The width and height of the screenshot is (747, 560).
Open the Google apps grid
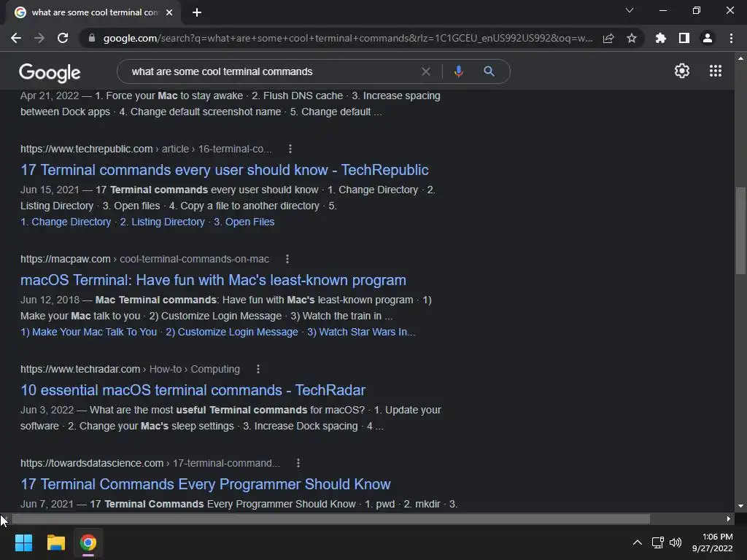(x=716, y=71)
